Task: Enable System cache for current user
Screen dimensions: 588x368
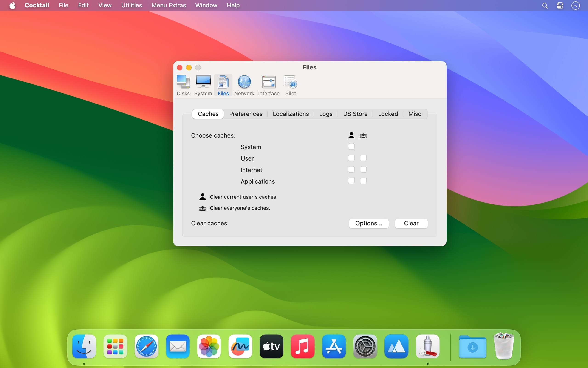Action: pyautogui.click(x=351, y=147)
